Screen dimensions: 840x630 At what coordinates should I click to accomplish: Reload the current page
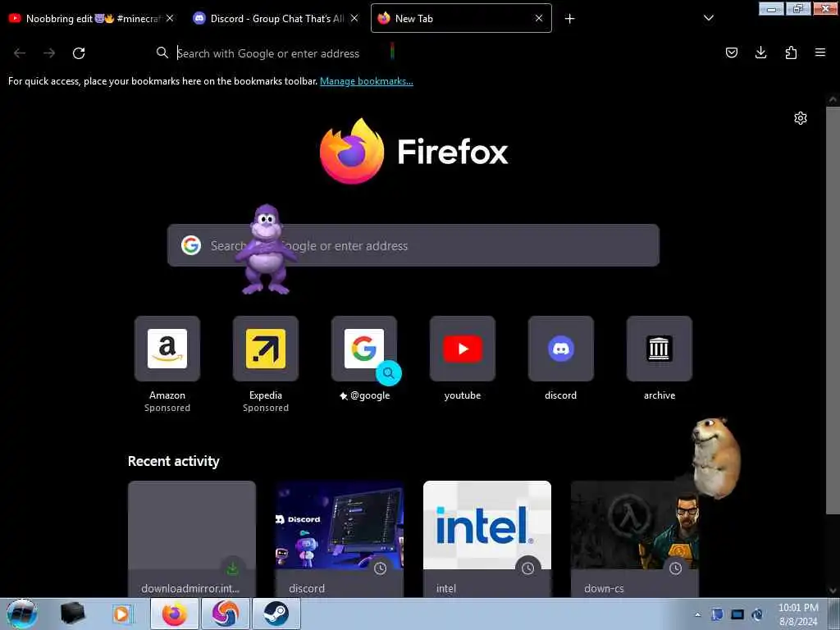79,53
